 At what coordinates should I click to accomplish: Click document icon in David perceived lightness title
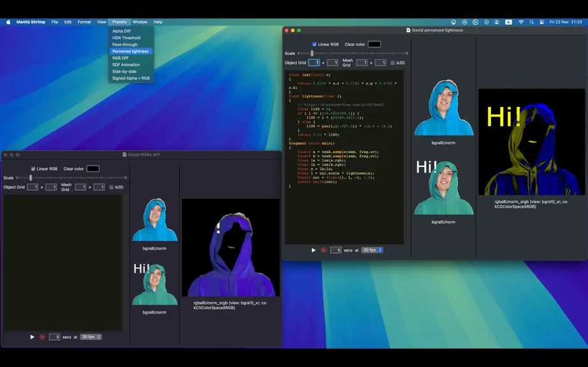click(408, 31)
